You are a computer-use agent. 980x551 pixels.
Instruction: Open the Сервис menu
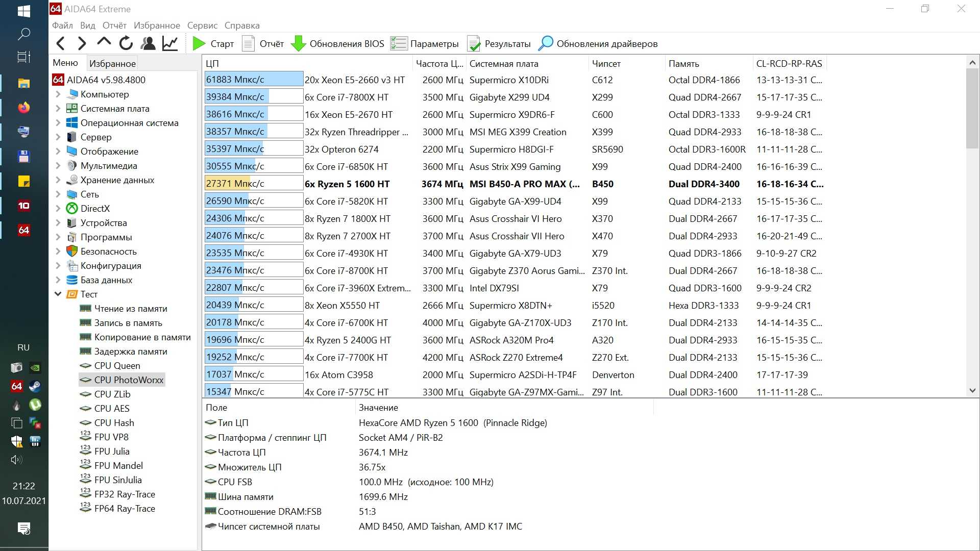coord(202,26)
